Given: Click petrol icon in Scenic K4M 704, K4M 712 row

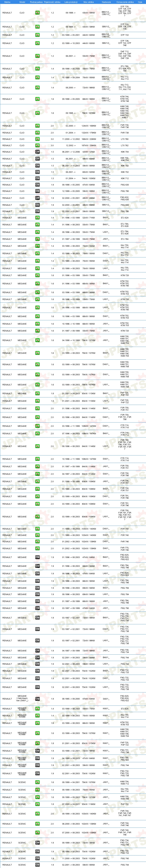Looking at the screenshot, I should coord(37,782).
